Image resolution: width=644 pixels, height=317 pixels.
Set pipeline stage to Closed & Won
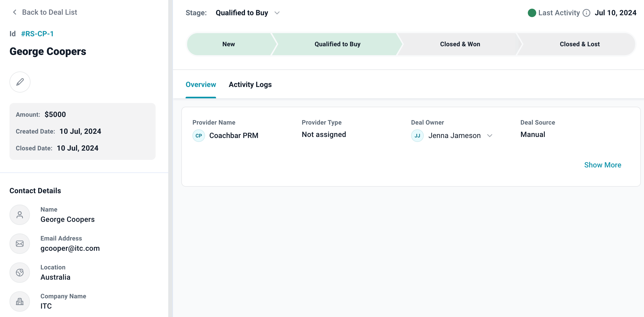pos(460,44)
